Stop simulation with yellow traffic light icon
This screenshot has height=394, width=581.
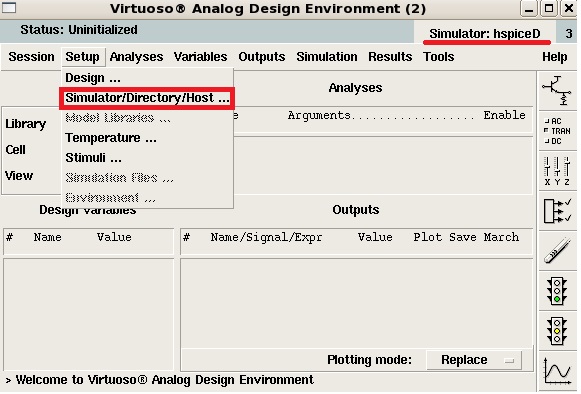click(557, 331)
